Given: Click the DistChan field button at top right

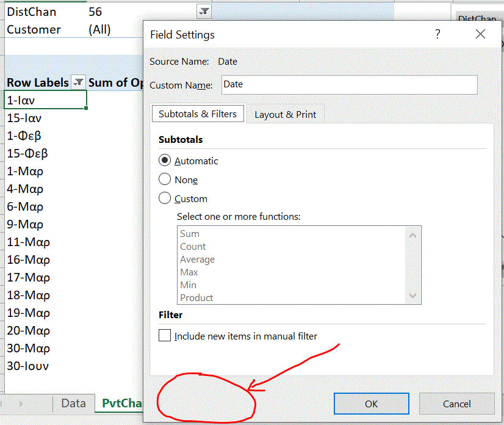Looking at the screenshot, I should pos(478,17).
